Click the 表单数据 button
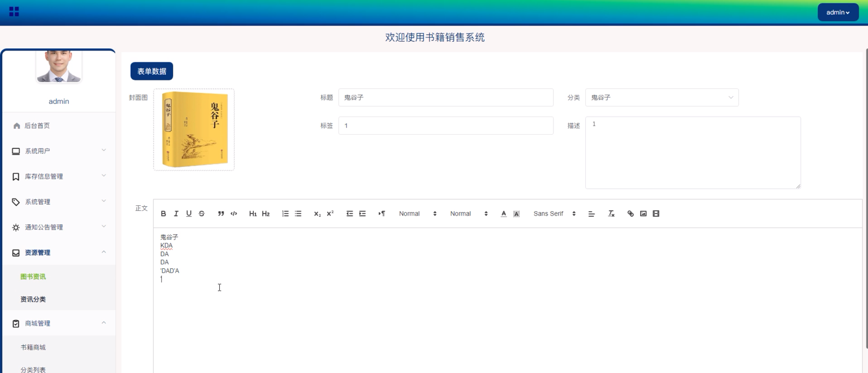 [x=152, y=71]
